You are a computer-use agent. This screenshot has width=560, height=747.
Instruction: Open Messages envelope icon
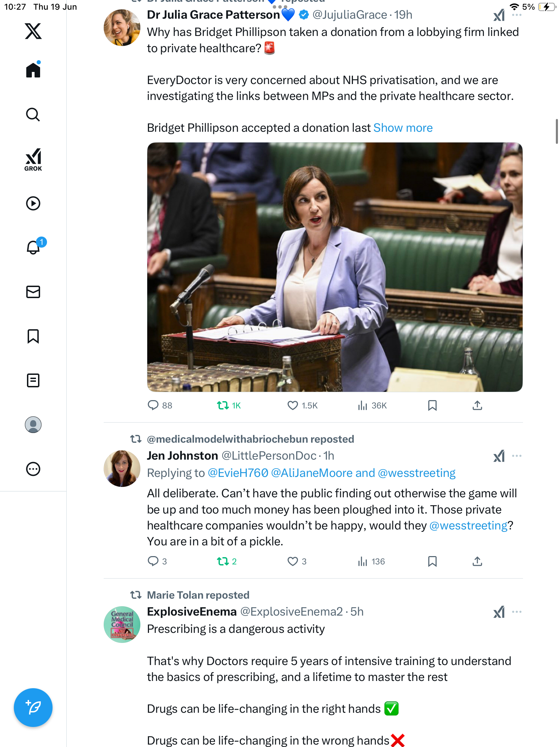coord(33,292)
